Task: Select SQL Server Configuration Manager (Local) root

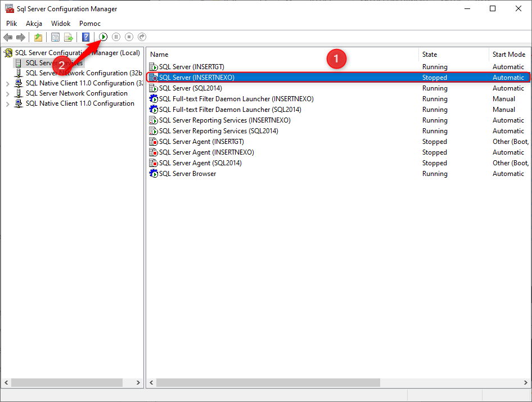Action: pyautogui.click(x=78, y=53)
